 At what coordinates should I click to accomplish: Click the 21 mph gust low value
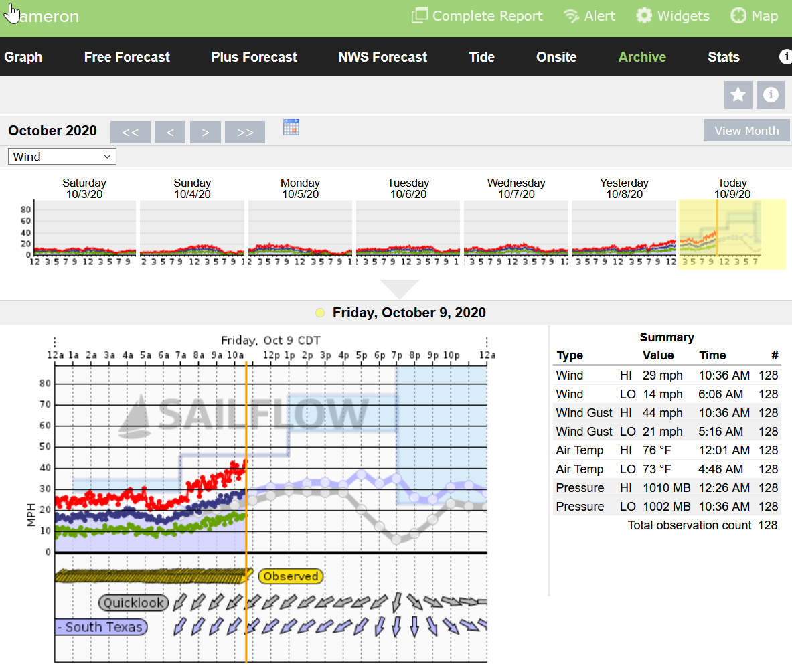pos(662,432)
